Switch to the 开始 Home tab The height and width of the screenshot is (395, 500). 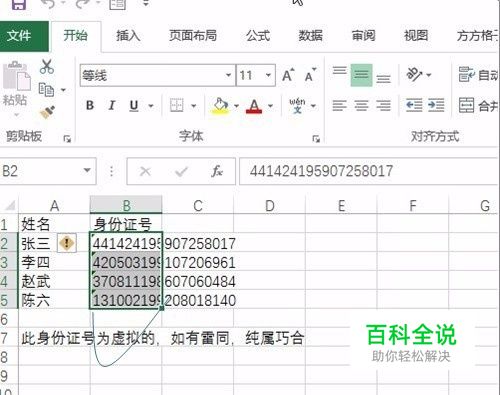(75, 36)
